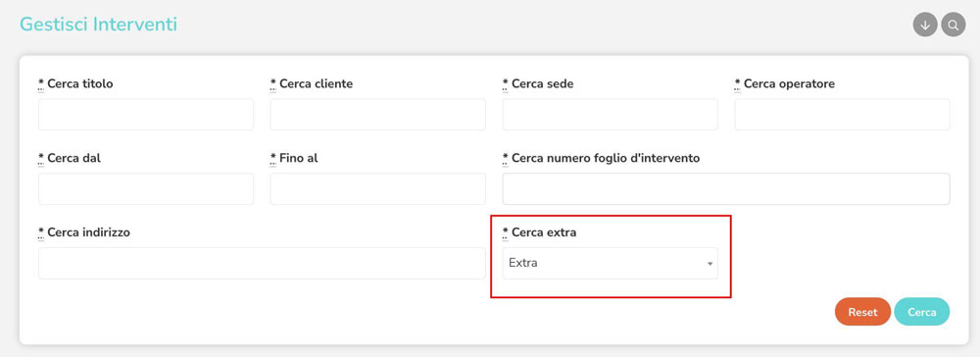Click the asterisk beside Cerca titolo

[41, 83]
